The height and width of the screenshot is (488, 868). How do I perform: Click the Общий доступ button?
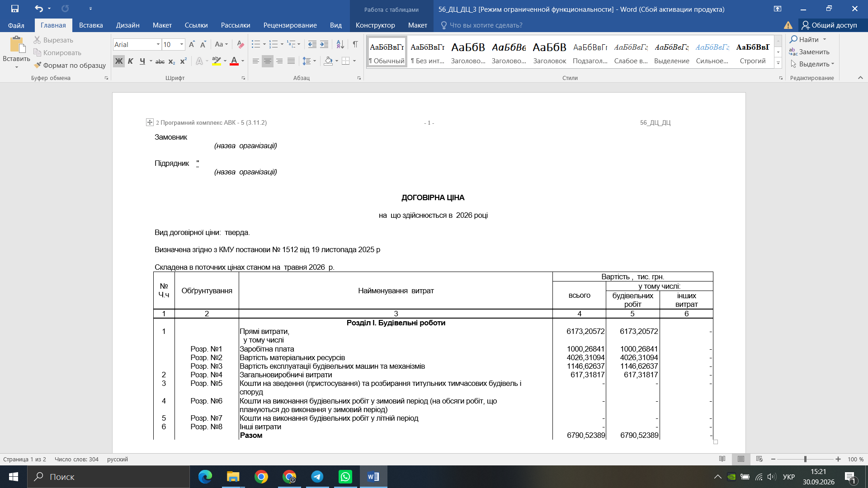pos(829,25)
